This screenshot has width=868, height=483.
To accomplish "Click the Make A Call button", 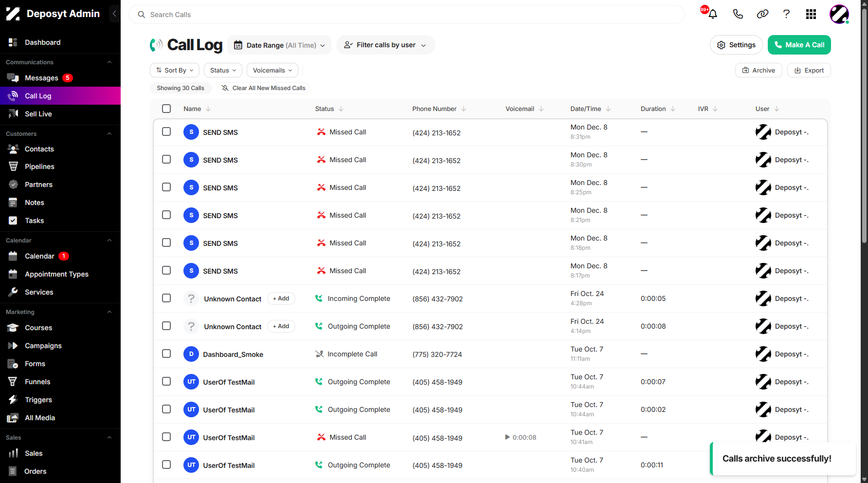I will (799, 45).
